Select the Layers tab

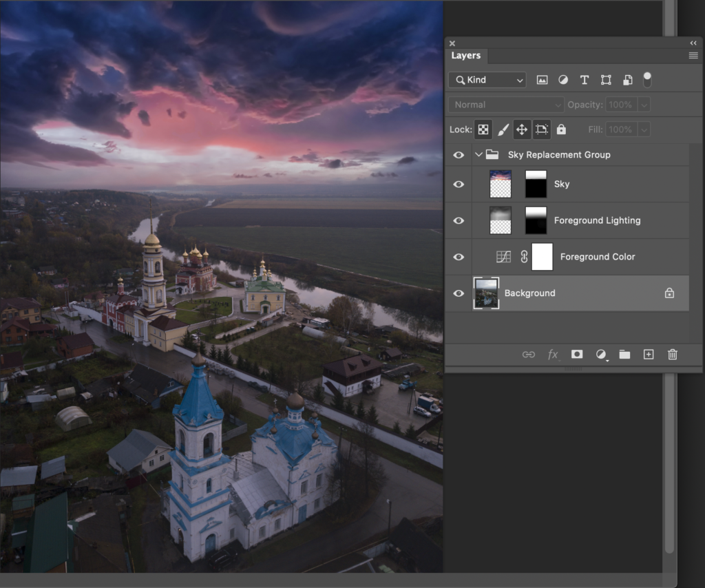coord(466,56)
